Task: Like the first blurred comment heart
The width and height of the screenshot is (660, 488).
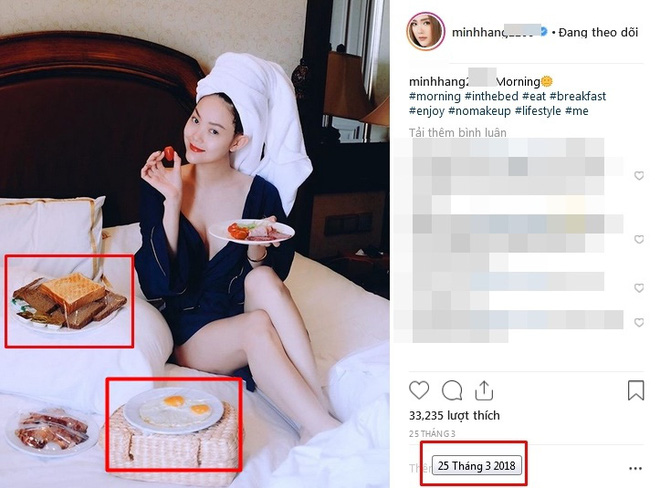Action: 639,176
